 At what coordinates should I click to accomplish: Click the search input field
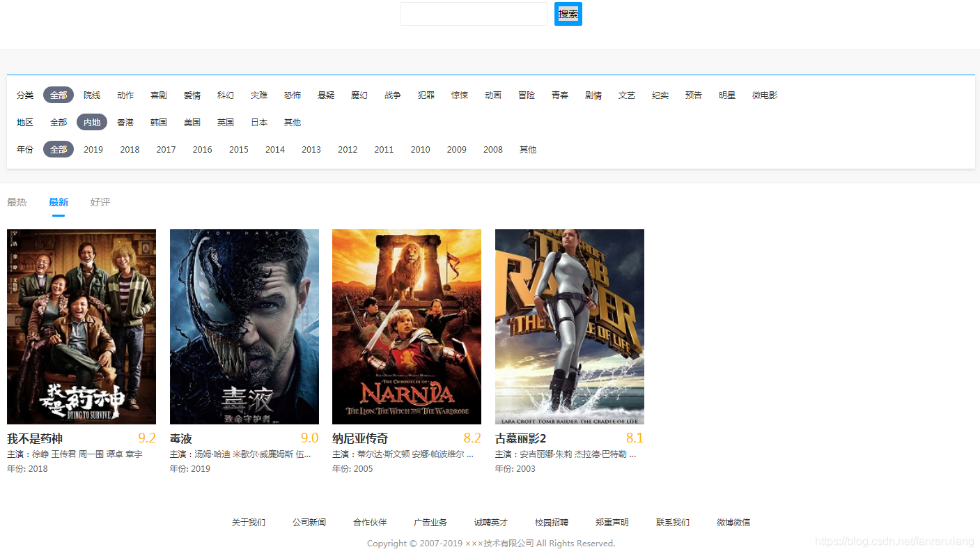pos(474,14)
